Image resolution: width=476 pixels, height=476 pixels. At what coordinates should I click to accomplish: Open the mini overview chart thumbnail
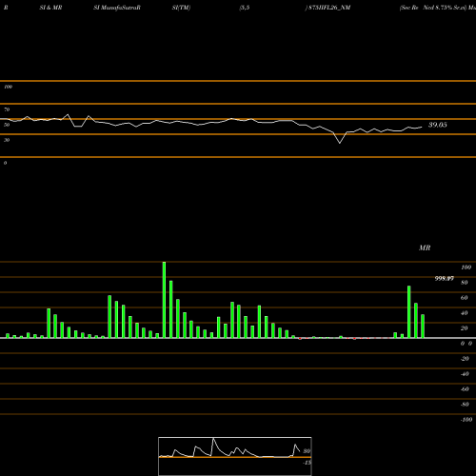click(235, 456)
